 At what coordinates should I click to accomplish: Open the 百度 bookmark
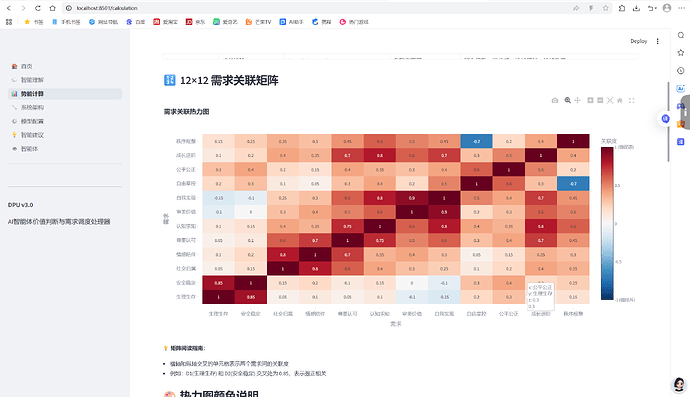(x=136, y=22)
